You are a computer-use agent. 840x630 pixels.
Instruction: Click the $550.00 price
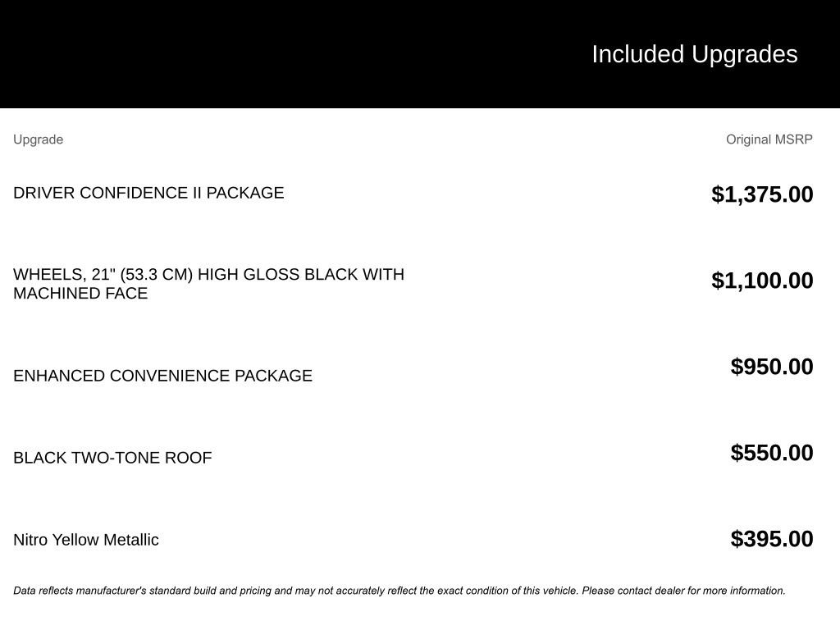point(772,453)
